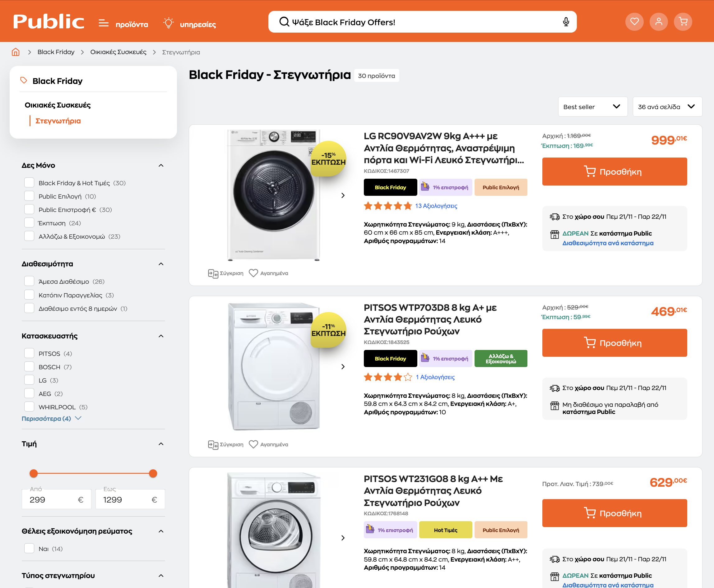Add PITSOS WT231G08 to cart via Προσθήκη
Image resolution: width=714 pixels, height=588 pixels.
(614, 513)
